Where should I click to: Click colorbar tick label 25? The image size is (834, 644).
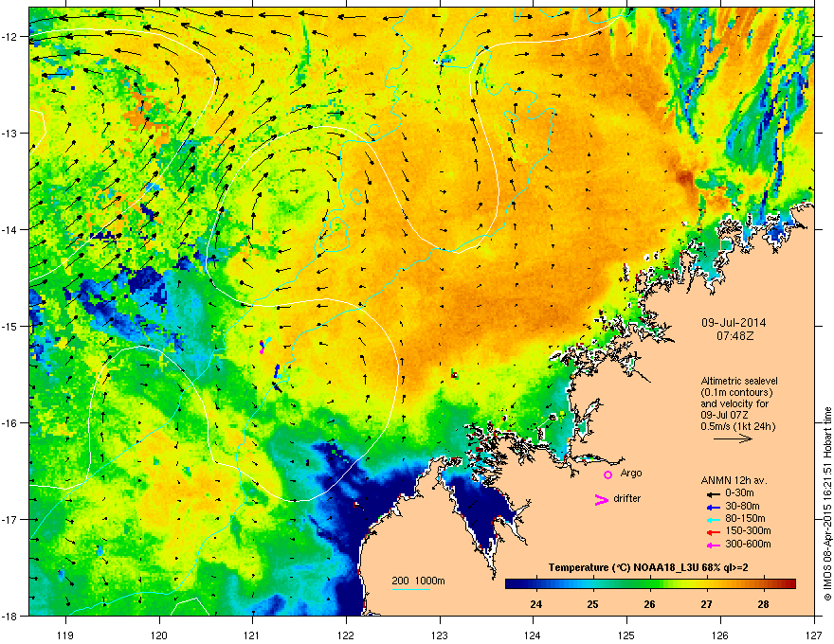593,604
